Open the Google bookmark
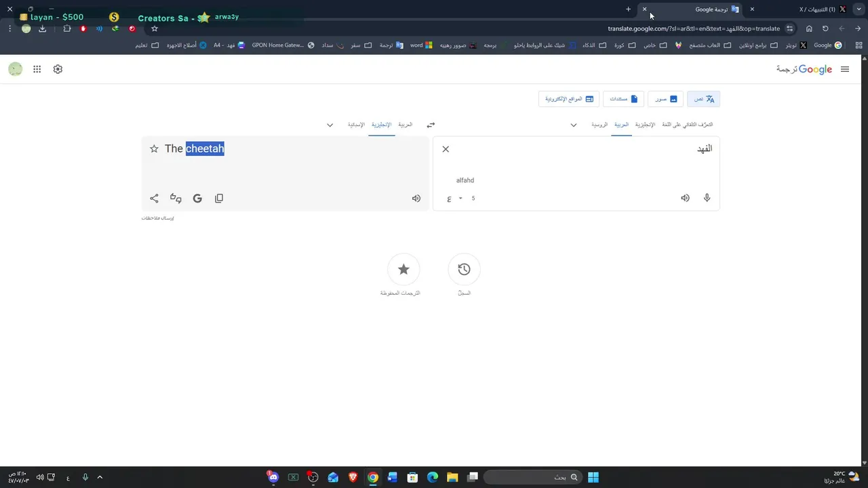The width and height of the screenshot is (868, 488). pos(827,45)
